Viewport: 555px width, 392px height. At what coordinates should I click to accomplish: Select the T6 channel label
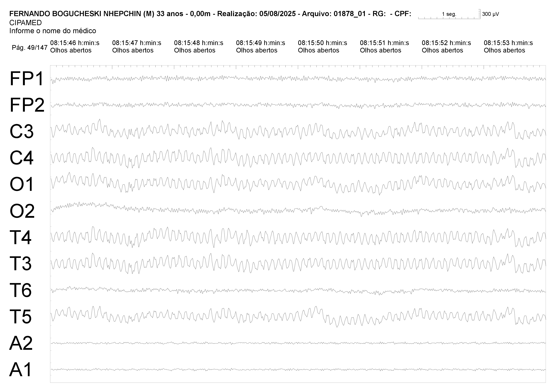(x=21, y=290)
